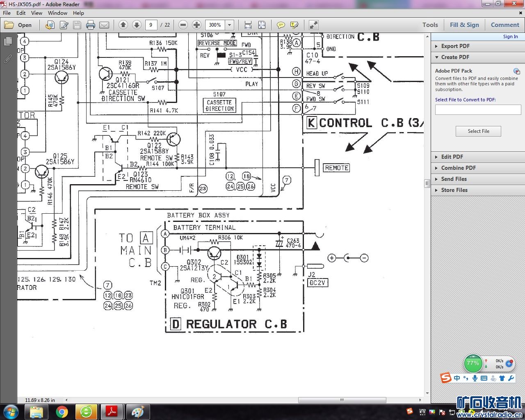Open the View menu
Screen dimensions: 525x420
pos(37,13)
